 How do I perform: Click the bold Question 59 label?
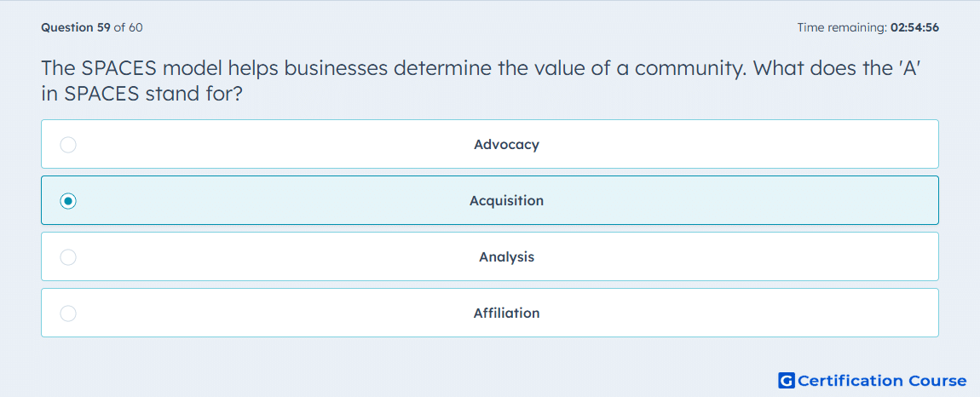tap(76, 27)
